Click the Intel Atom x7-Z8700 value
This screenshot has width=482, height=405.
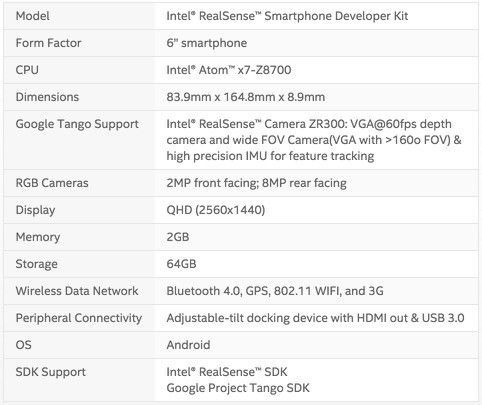[x=229, y=70]
